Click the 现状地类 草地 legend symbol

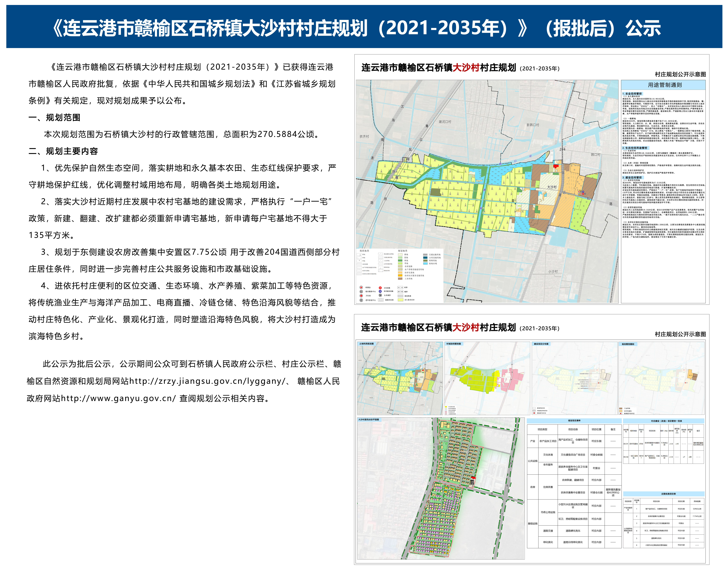pyautogui.click(x=359, y=261)
